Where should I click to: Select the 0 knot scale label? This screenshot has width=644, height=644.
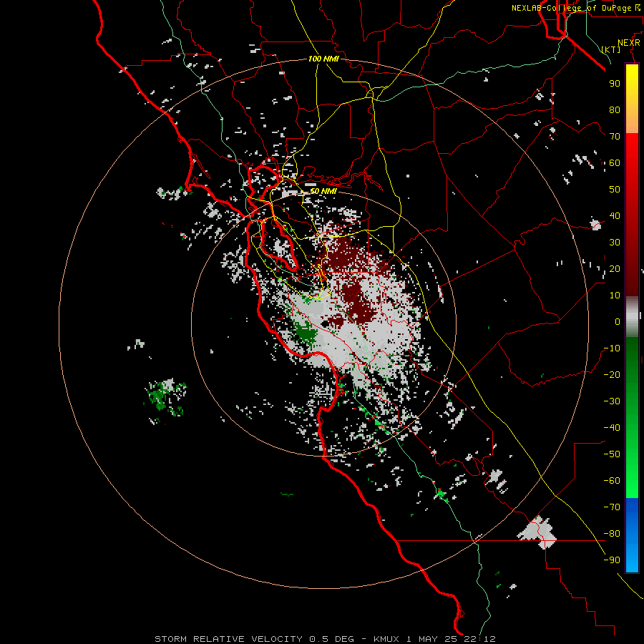(x=618, y=321)
